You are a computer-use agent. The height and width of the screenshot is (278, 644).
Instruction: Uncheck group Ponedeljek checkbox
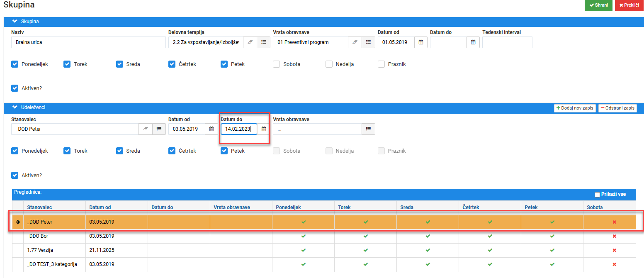(15, 64)
